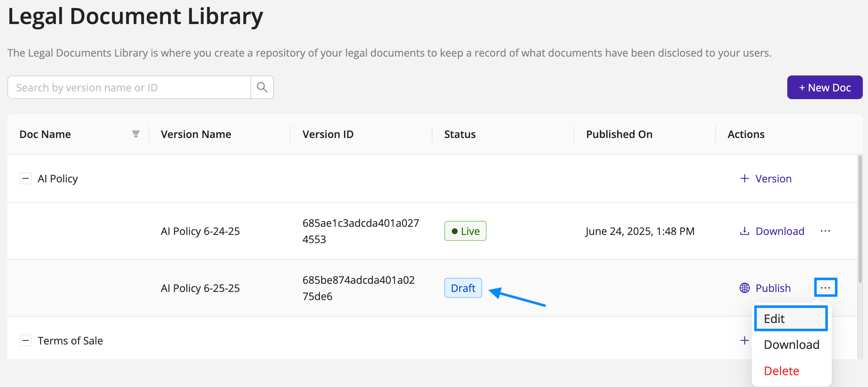Click the plus icon in Terms of Sale row
Screen dimensions: 868x387
[744, 340]
